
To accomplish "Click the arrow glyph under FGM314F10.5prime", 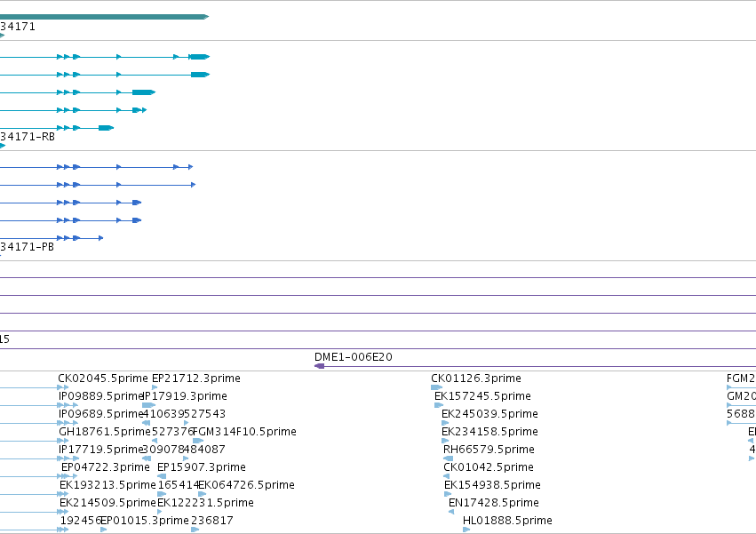I will 198,441.
